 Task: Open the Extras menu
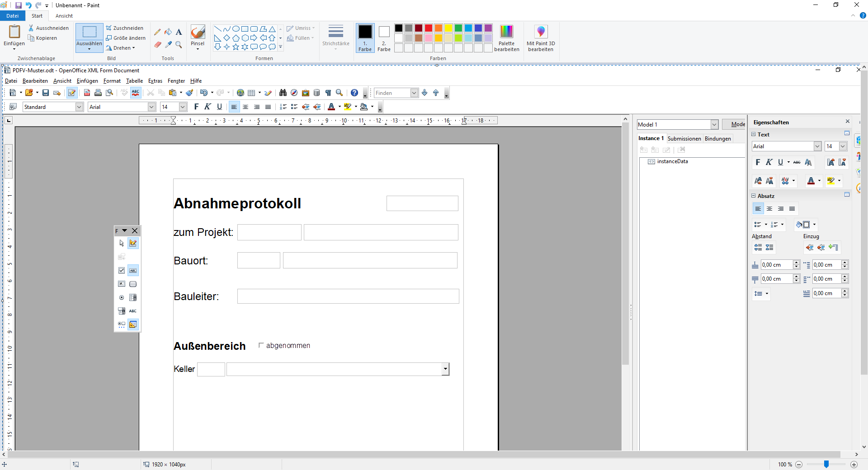(x=155, y=81)
